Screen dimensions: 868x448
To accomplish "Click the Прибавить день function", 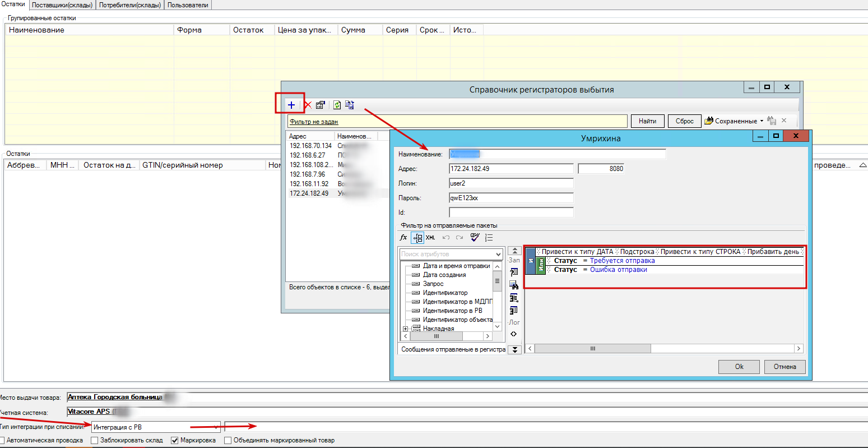I will click(773, 252).
